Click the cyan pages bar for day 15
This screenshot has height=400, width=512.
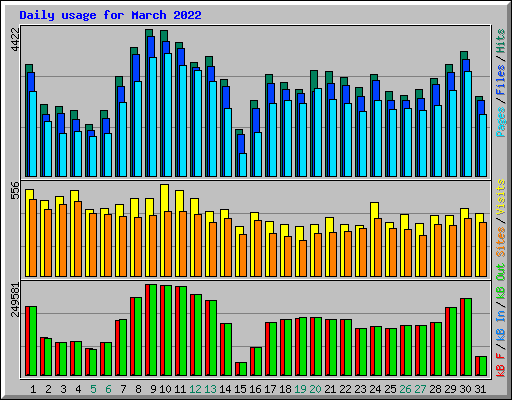tap(243, 165)
